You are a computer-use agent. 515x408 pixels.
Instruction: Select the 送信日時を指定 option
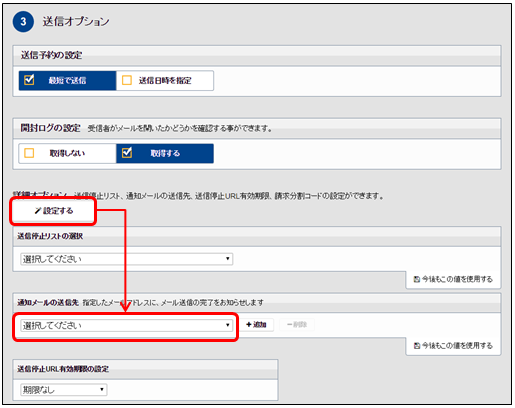click(x=165, y=80)
